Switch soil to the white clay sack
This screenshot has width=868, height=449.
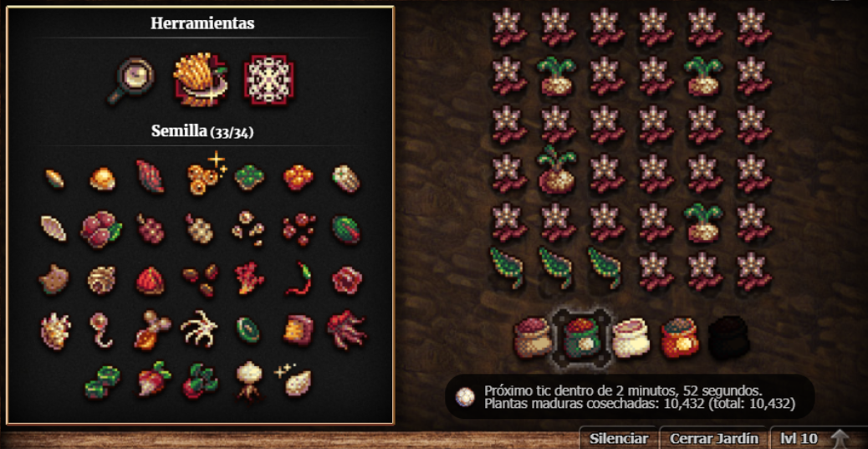click(x=632, y=337)
